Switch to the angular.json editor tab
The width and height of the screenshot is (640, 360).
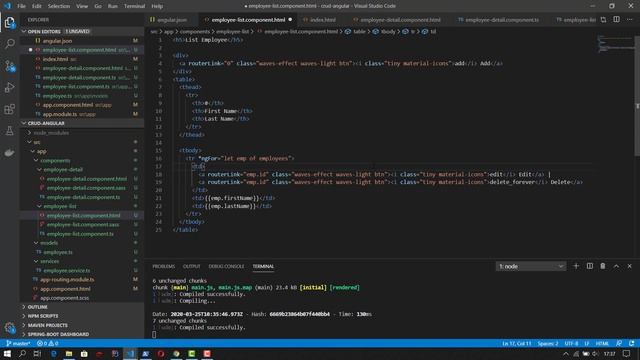coord(171,20)
